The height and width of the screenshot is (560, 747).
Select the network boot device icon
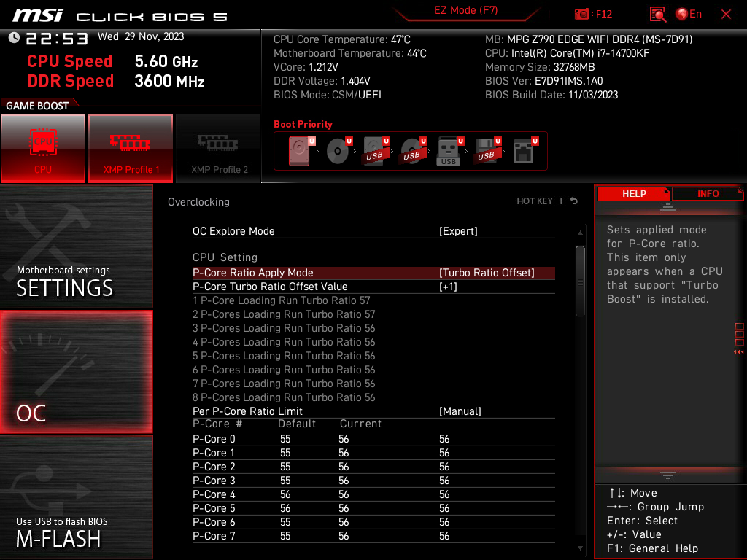[x=525, y=151]
